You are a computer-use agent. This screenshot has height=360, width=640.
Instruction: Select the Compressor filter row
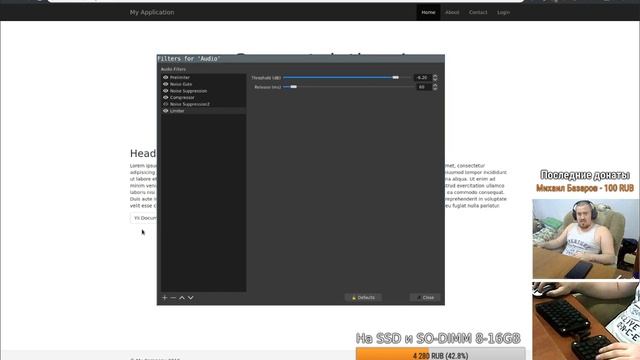[x=204, y=98]
